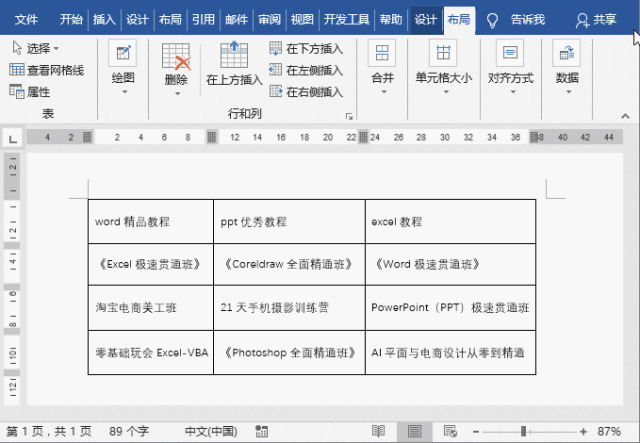Open the Cell Size (单元格大小) icon
The width and height of the screenshot is (640, 443).
443,53
